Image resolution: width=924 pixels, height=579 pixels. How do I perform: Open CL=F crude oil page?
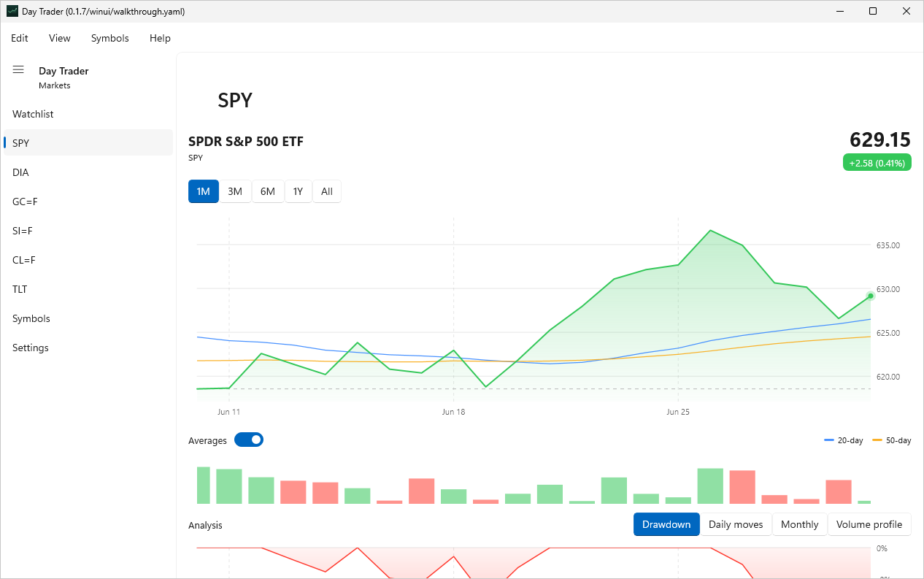click(88, 260)
